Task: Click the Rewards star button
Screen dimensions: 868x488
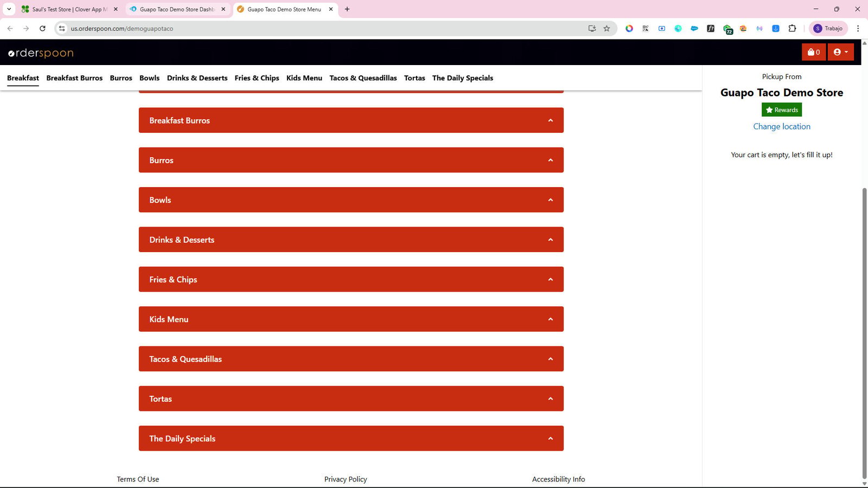Action: pyautogui.click(x=782, y=110)
